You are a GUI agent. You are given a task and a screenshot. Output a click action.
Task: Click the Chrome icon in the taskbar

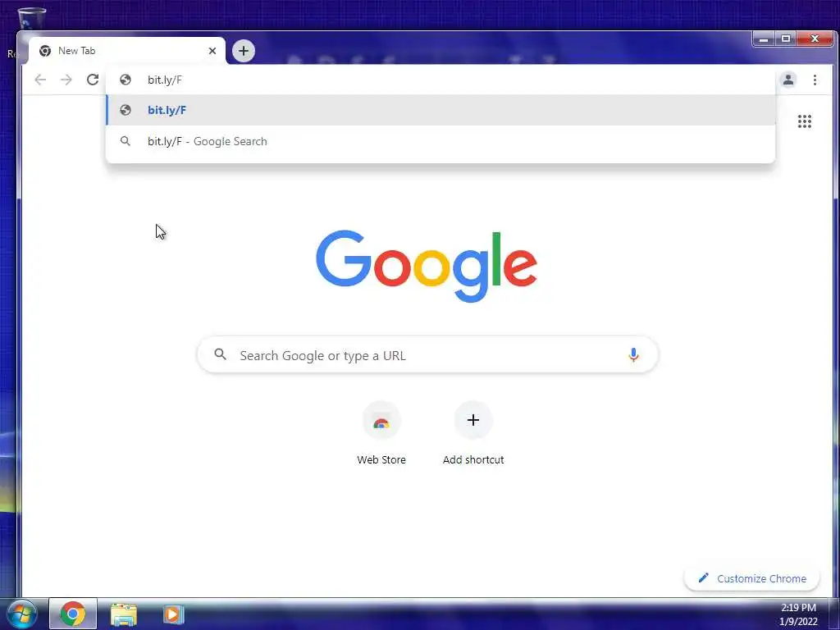pyautogui.click(x=73, y=614)
